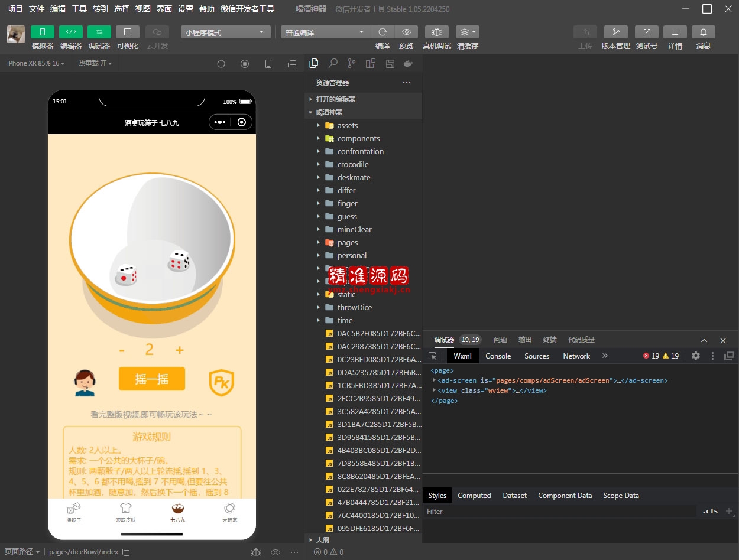
Task: Open the Messages bell icon
Action: click(704, 32)
